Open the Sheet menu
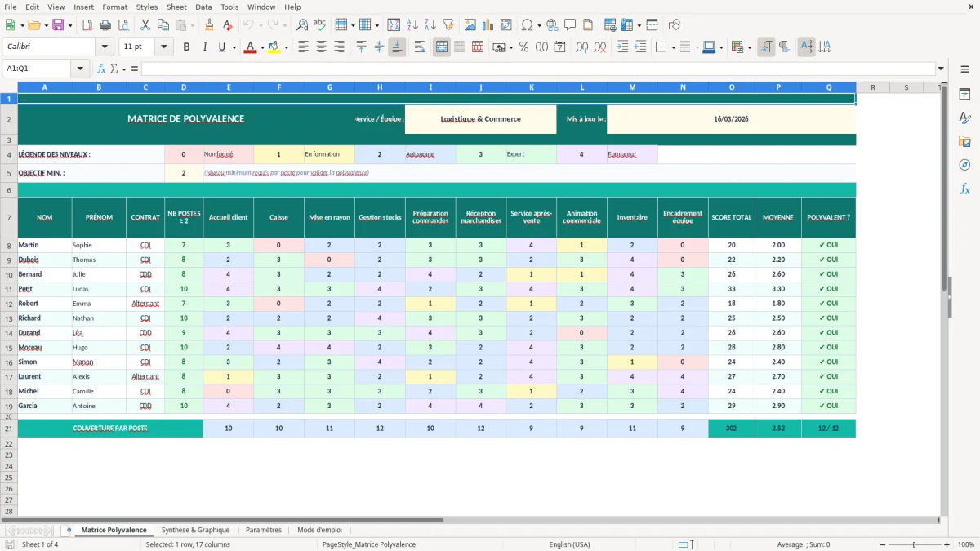 (x=176, y=7)
